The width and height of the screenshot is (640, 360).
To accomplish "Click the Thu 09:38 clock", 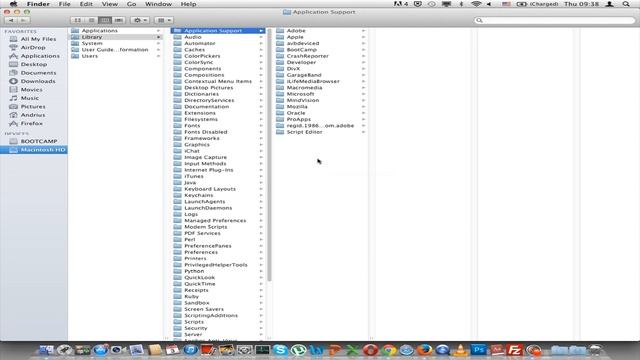I will [581, 4].
